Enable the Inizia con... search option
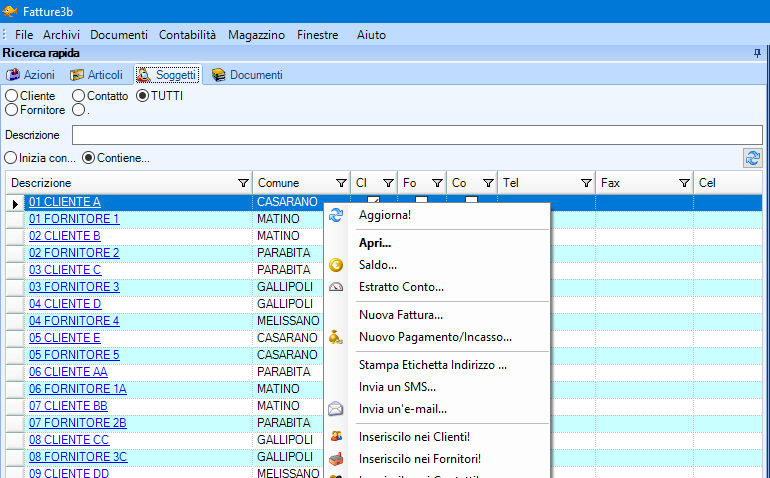The height and width of the screenshot is (478, 770). (12, 157)
